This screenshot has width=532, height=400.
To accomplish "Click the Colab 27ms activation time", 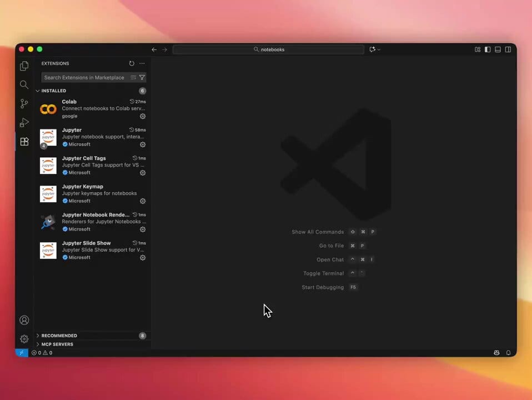I will coord(138,102).
